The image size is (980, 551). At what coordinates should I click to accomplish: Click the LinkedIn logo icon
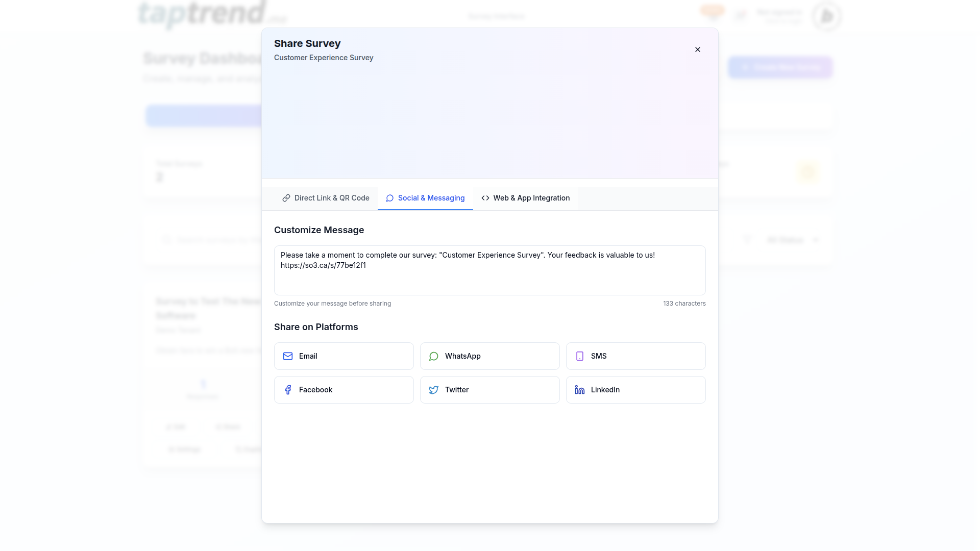580,390
